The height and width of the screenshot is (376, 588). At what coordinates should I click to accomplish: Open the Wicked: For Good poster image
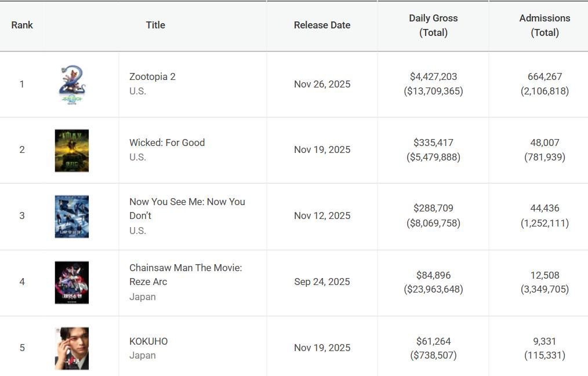point(72,151)
